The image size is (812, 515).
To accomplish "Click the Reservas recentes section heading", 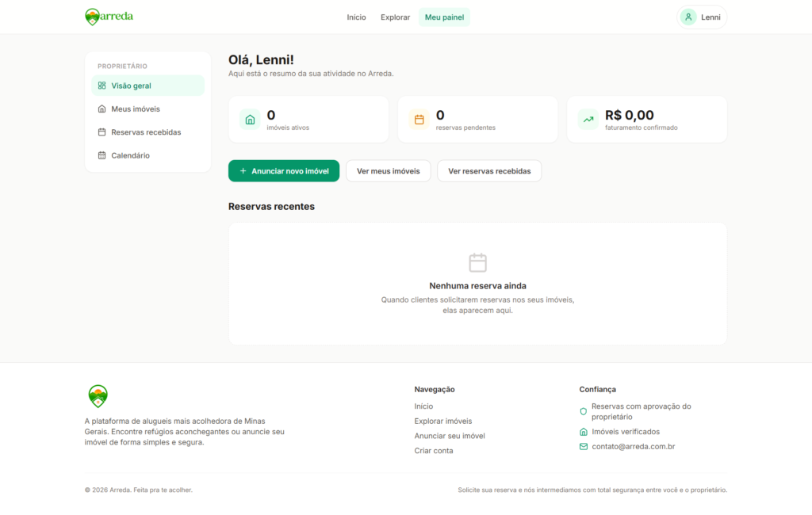I will 271,207.
